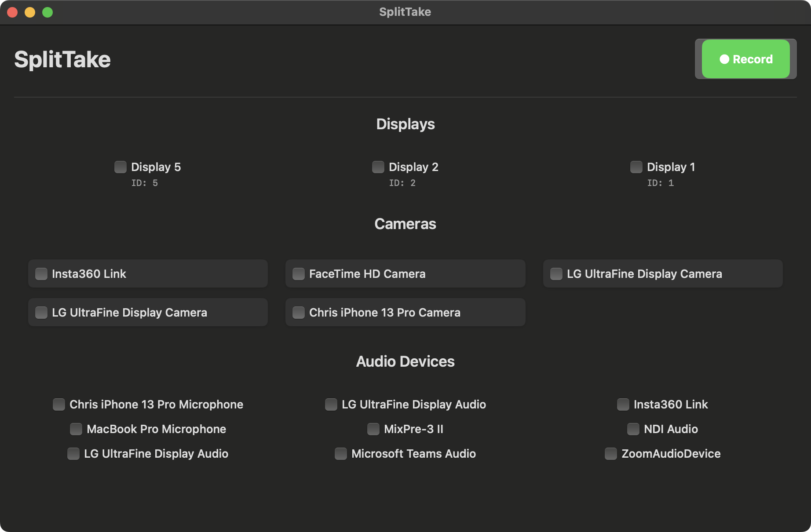Viewport: 811px width, 532px height.
Task: Check the Display 1 checkbox
Action: pos(636,167)
